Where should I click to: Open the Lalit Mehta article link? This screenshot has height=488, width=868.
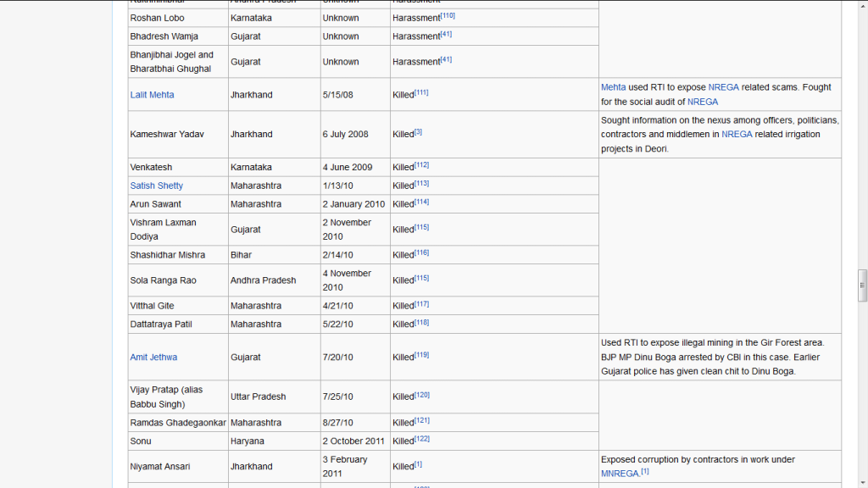152,95
